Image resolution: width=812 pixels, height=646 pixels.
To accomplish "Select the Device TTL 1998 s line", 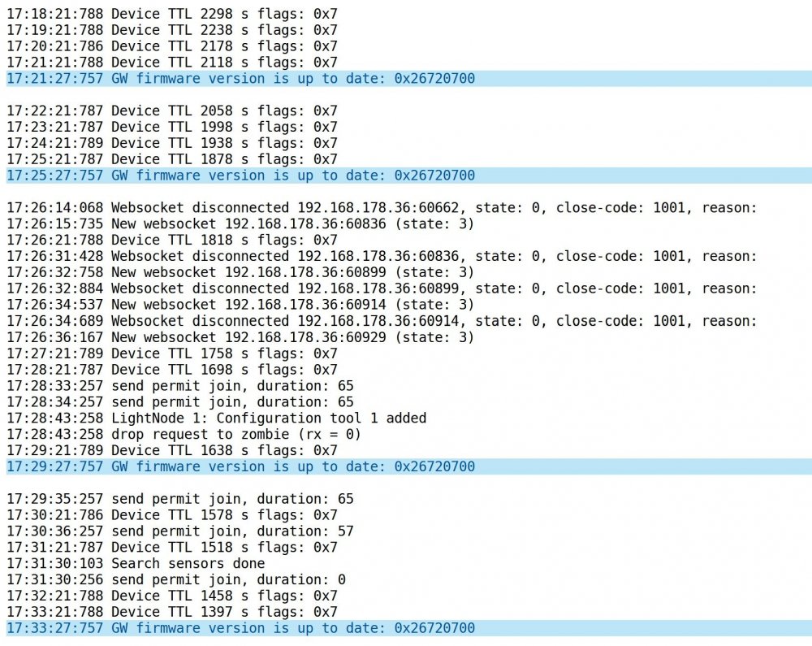I will pyautogui.click(x=172, y=127).
